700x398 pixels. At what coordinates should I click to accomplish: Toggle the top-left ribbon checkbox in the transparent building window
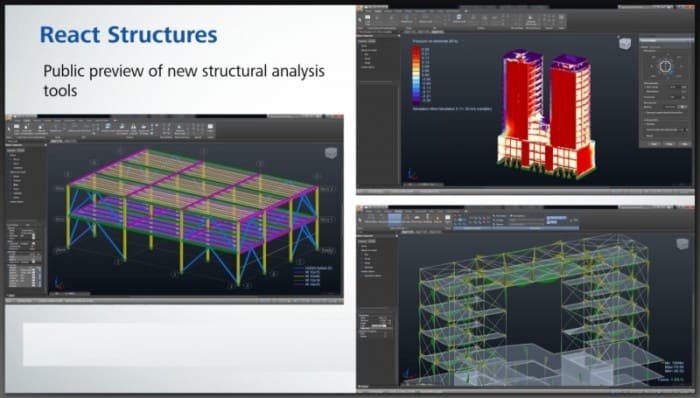[x=494, y=216]
